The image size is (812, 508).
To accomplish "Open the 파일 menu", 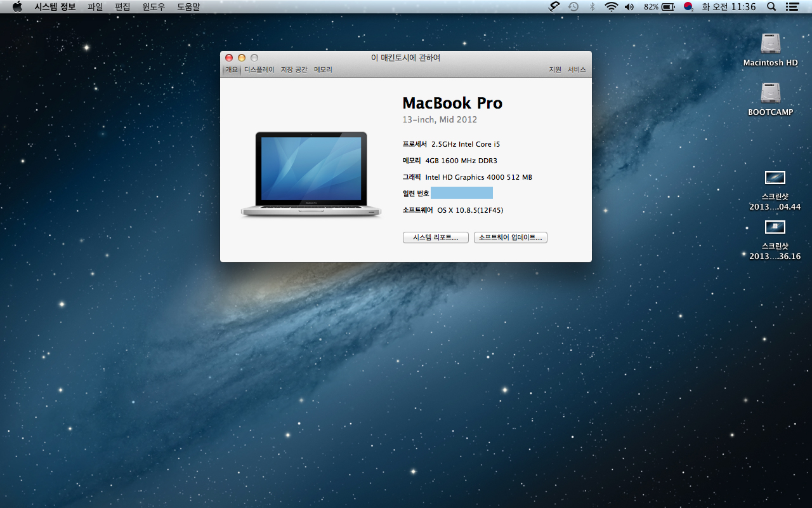I will (95, 7).
